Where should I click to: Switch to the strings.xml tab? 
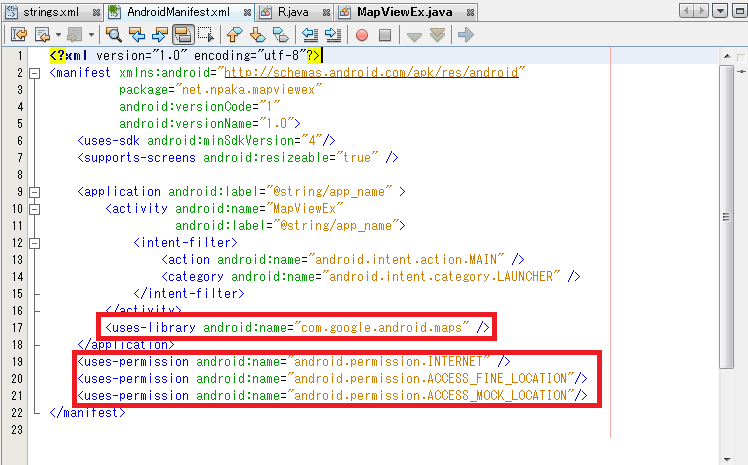51,12
